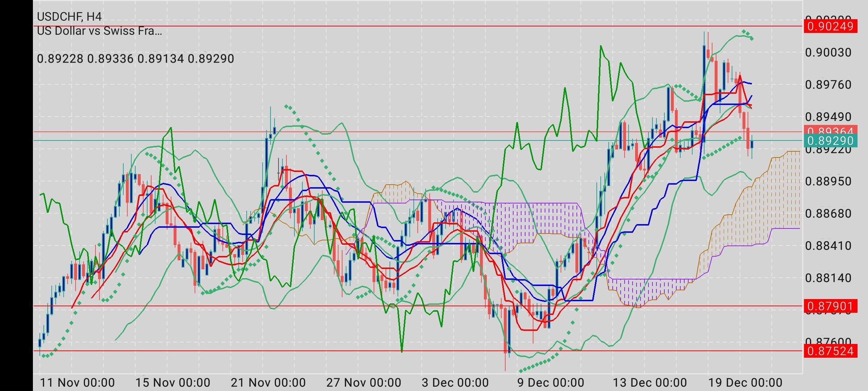This screenshot has width=868, height=391.
Task: Tap the 27 Nov 00:00 time label
Action: click(x=364, y=383)
